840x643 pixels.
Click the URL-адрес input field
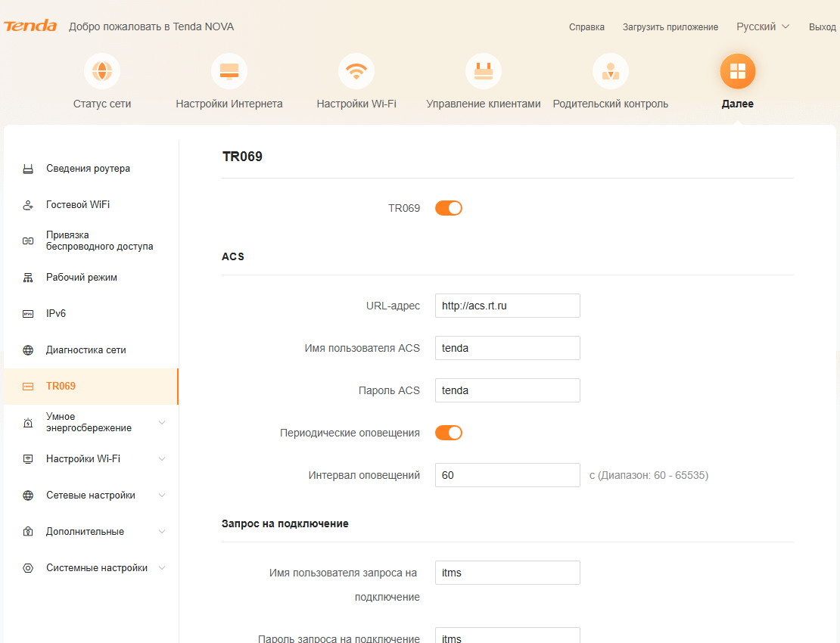(507, 306)
